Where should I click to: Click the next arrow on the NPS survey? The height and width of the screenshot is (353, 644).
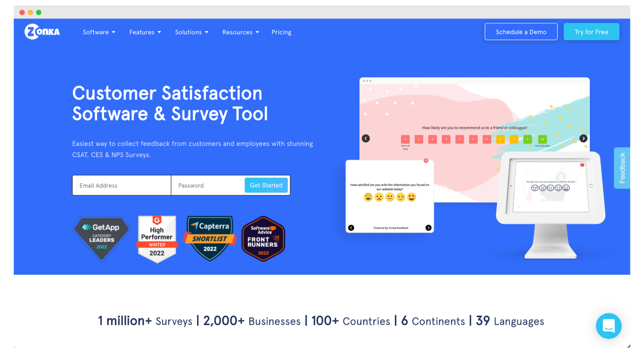[583, 138]
